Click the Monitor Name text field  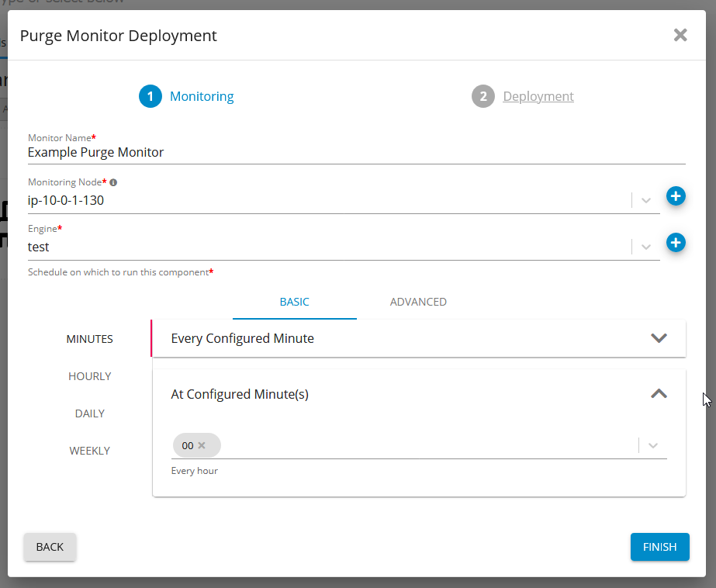click(x=356, y=153)
